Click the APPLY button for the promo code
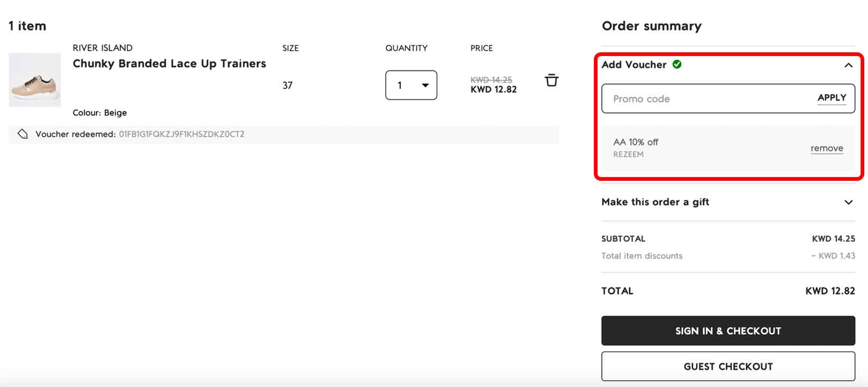This screenshot has width=868, height=387. pyautogui.click(x=831, y=97)
